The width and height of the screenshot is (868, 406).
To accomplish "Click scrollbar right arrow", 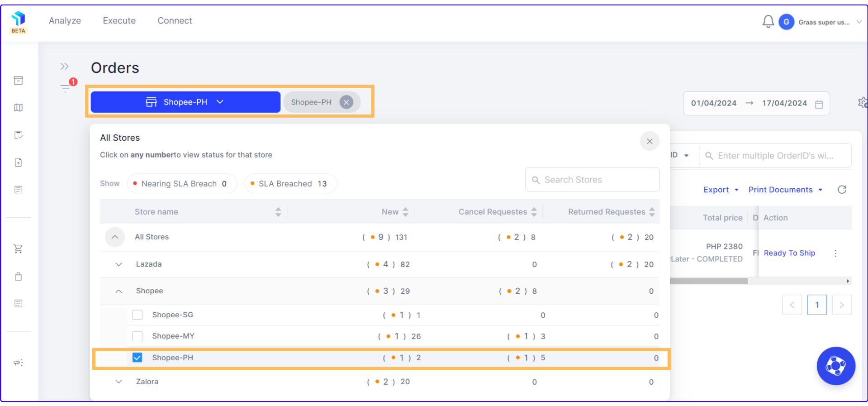I will 848,281.
